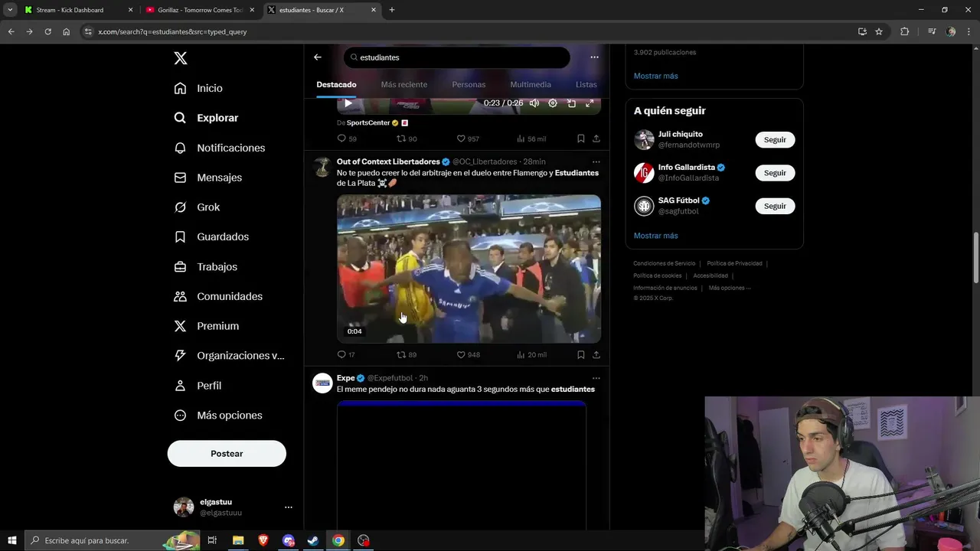Open SportsCenter video settings gear
The image size is (980, 551).
pyautogui.click(x=553, y=103)
